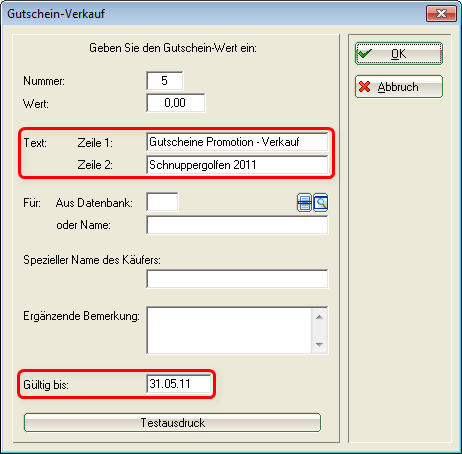Select Spezieller Name des Käufers field
462x454 pixels.
pos(237,279)
